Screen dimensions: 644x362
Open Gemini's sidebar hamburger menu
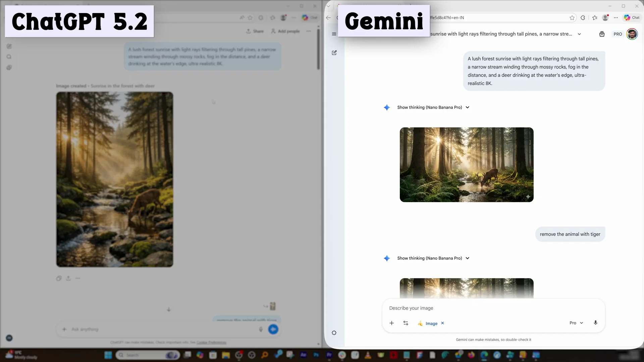(334, 34)
